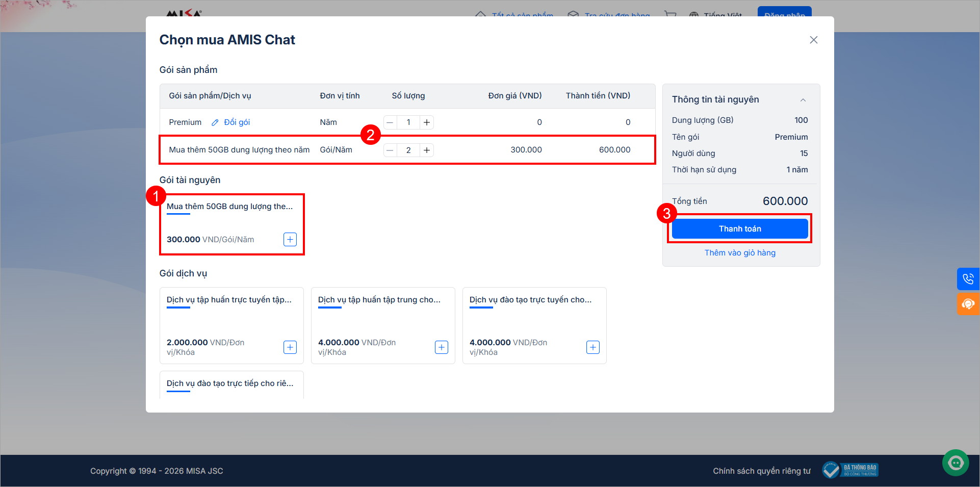Click the Premium package name cell
Image resolution: width=980 pixels, height=487 pixels.
[185, 122]
